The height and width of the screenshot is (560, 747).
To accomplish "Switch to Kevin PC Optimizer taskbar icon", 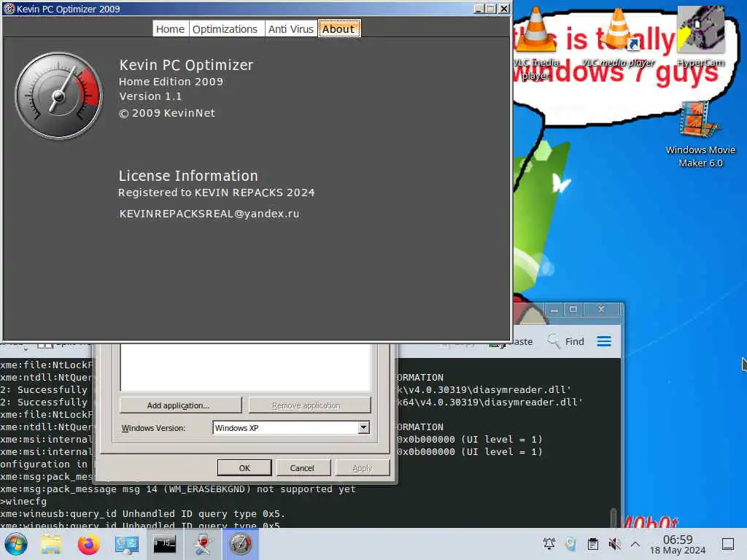I will [x=240, y=544].
